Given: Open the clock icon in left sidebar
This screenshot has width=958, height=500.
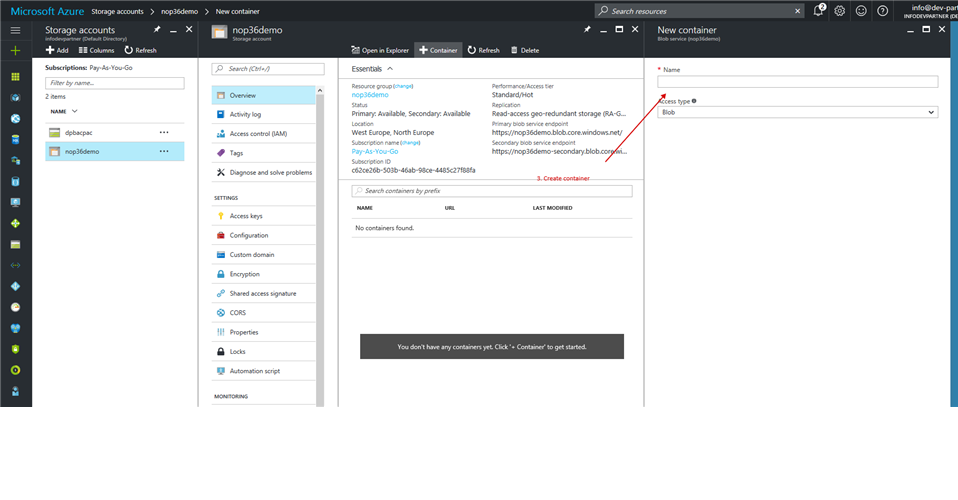Looking at the screenshot, I should tap(15, 307).
